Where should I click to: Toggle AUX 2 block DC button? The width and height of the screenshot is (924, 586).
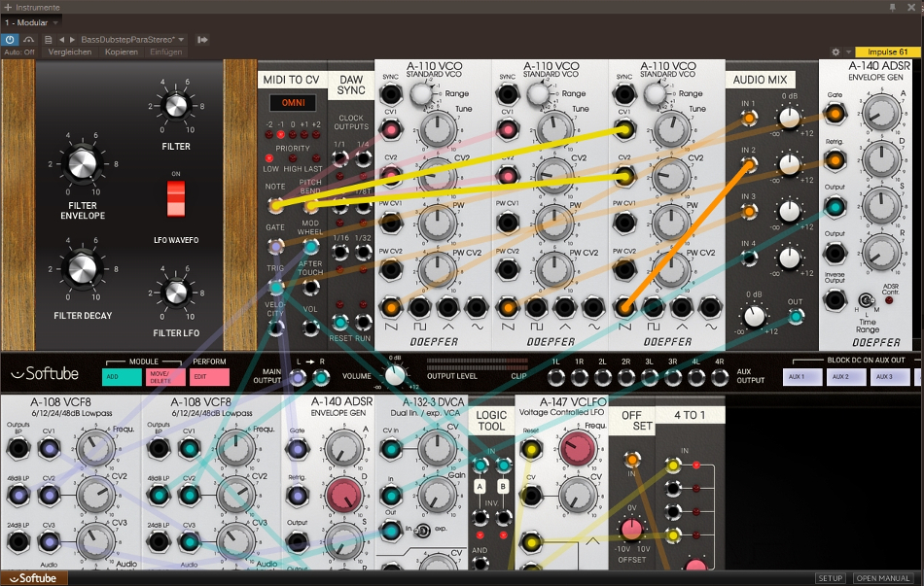click(846, 377)
